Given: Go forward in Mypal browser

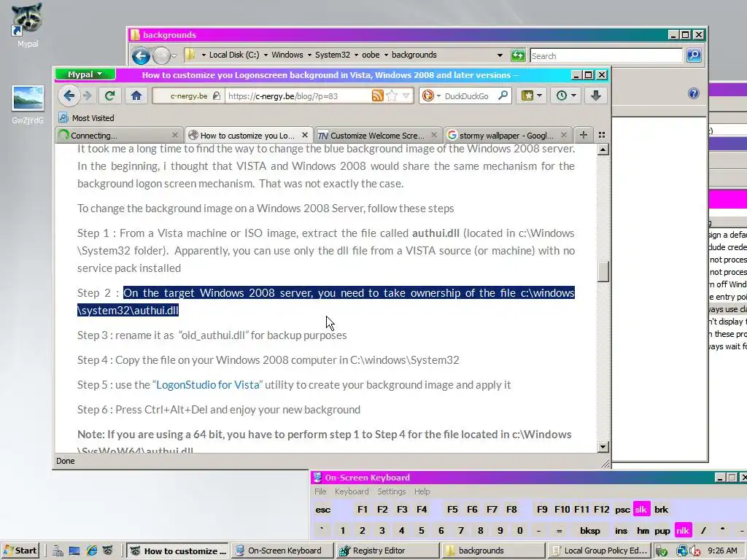Looking at the screenshot, I should [x=88, y=96].
